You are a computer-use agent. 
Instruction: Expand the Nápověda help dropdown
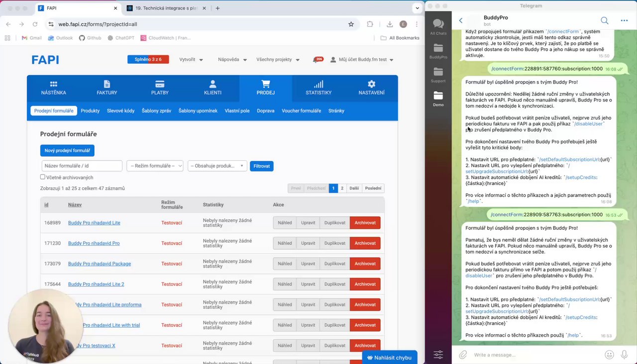coord(232,60)
